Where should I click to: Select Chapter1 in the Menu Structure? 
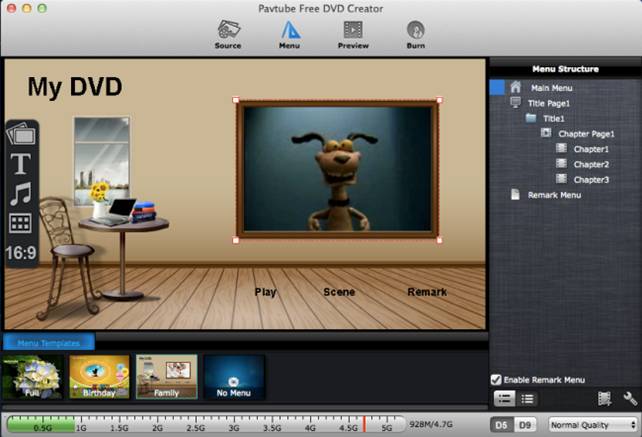(591, 149)
